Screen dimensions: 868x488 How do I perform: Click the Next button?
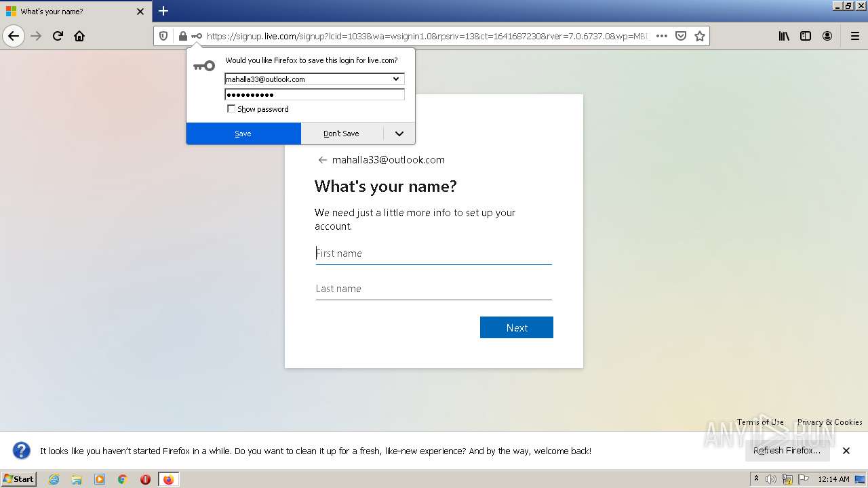point(517,327)
